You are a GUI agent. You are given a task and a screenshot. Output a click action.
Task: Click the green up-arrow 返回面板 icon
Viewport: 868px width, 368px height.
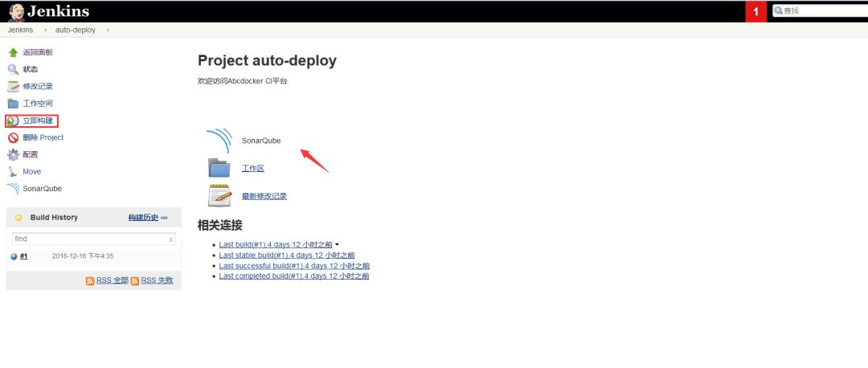click(x=14, y=52)
